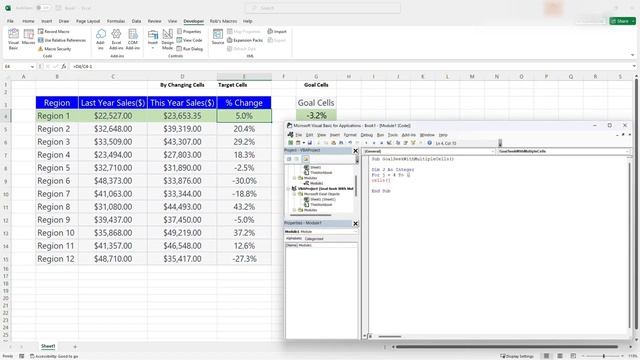Close the Properties - Module1 pane
The height and width of the screenshot is (360, 640).
356,223
